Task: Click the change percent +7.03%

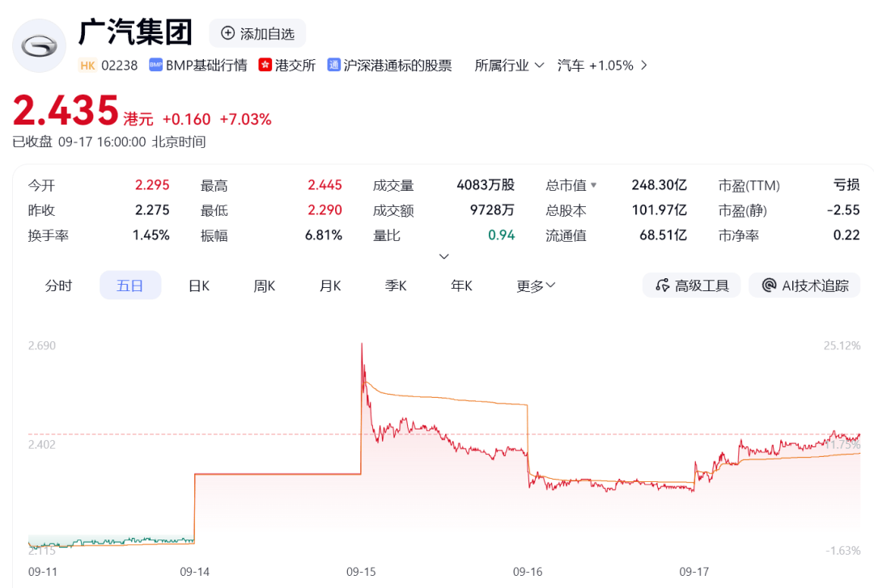Action: tap(245, 119)
